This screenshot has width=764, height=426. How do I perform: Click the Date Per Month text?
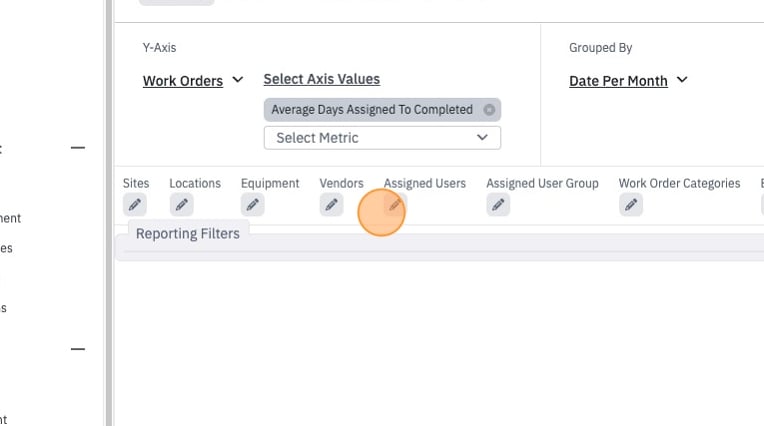(x=618, y=81)
